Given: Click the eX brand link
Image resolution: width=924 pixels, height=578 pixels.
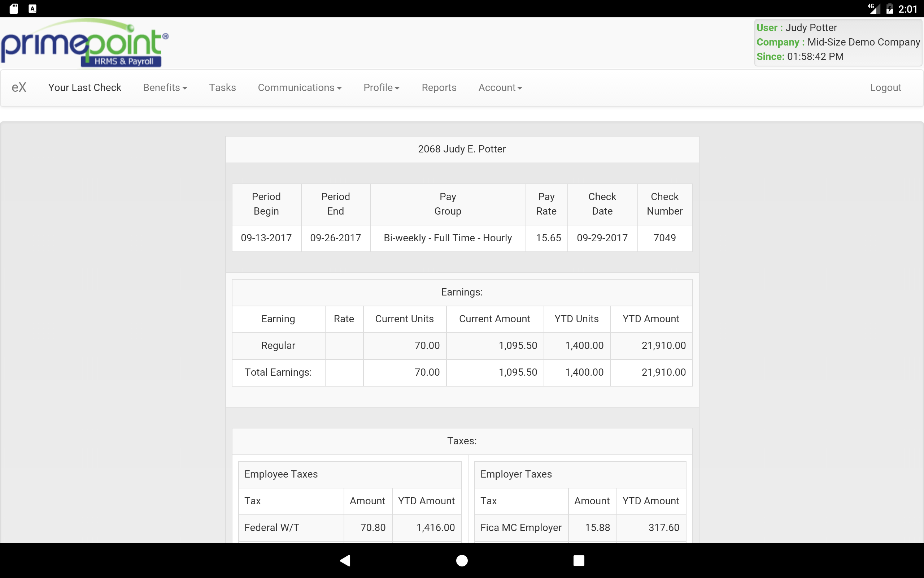Looking at the screenshot, I should [x=19, y=87].
